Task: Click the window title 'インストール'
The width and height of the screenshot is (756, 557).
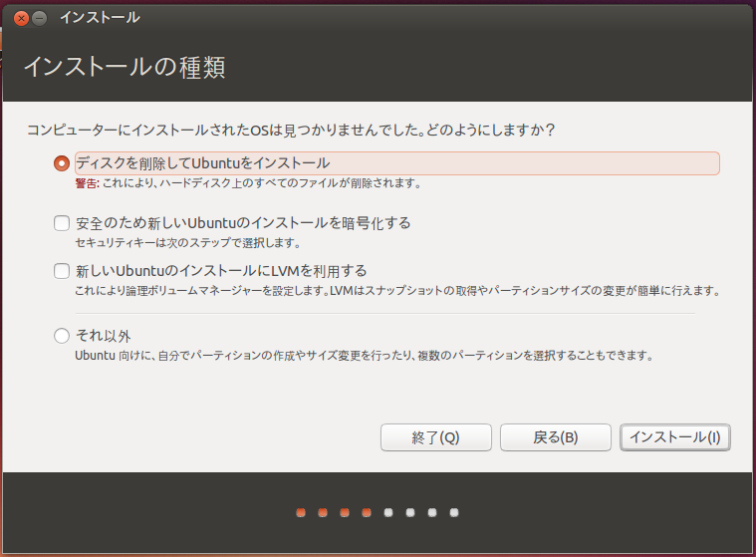Action: pyautogui.click(x=100, y=18)
